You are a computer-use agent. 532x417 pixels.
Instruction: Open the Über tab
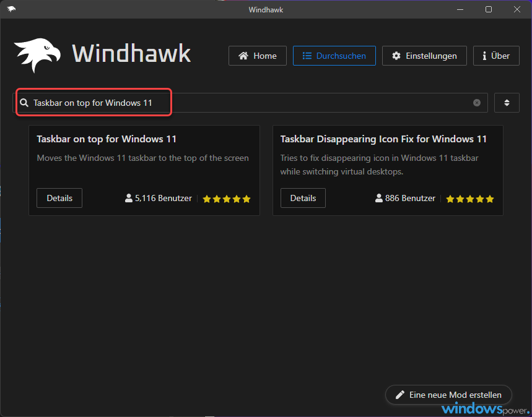(496, 56)
